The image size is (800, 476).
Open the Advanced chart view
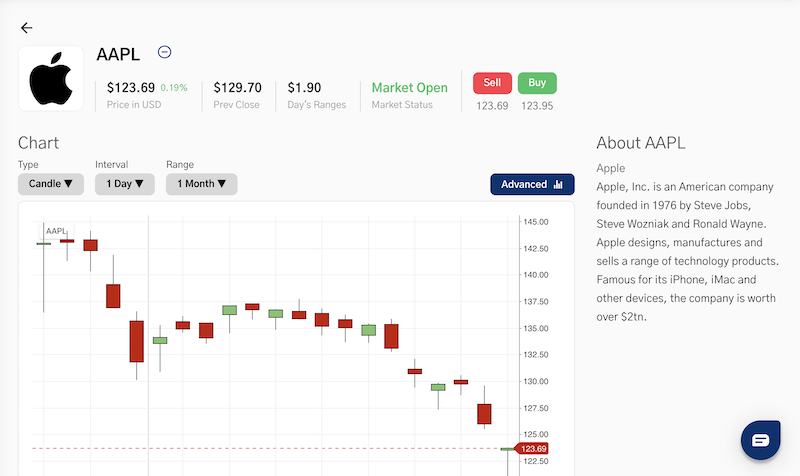coord(532,184)
